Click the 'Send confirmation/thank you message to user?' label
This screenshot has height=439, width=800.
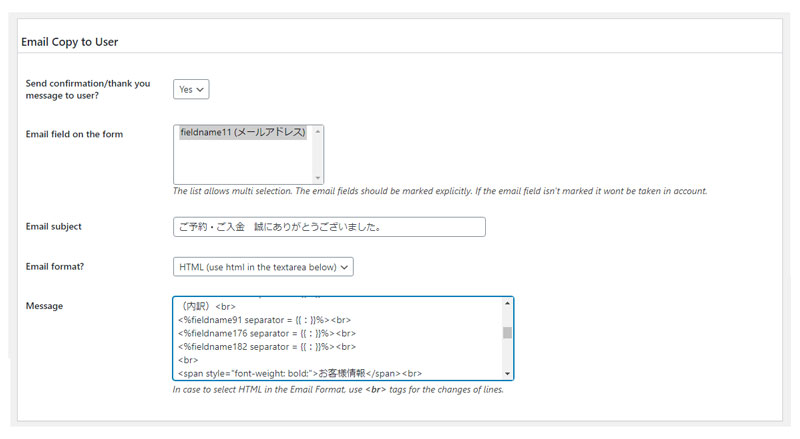point(88,89)
